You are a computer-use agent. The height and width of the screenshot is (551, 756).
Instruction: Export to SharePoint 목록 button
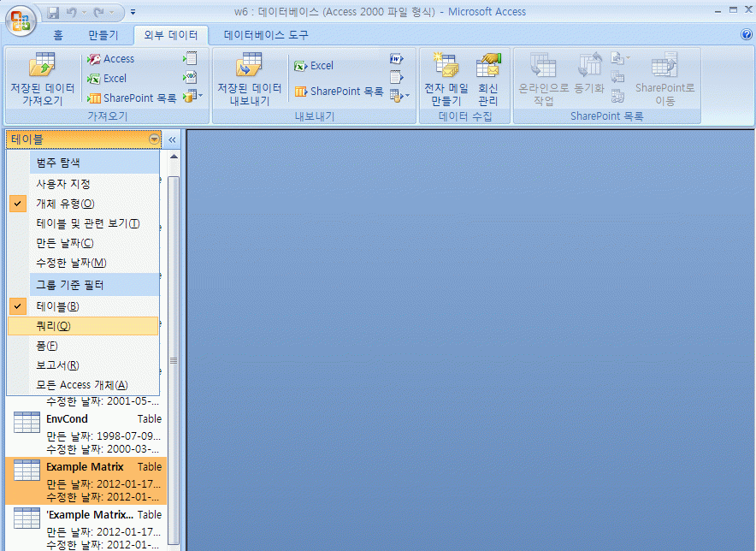click(x=339, y=92)
